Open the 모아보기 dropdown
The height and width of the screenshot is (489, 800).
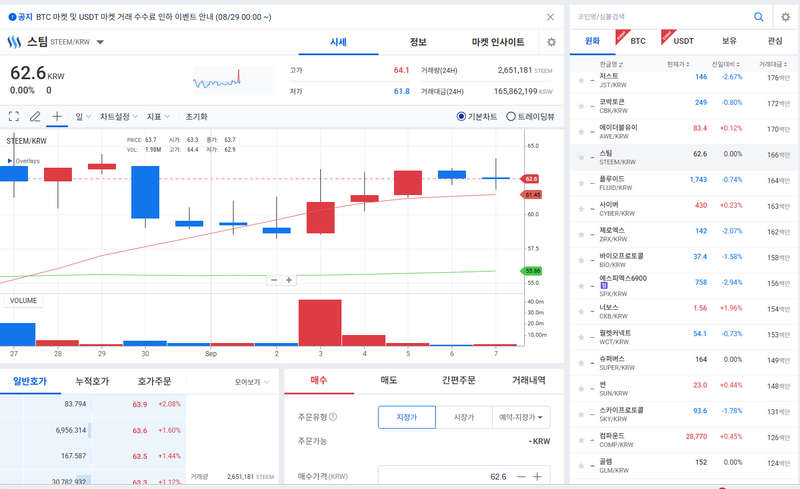(x=252, y=382)
